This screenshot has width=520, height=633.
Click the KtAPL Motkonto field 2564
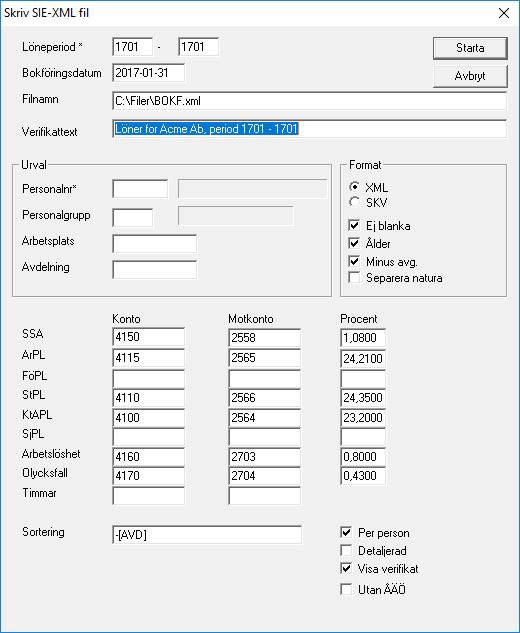coord(264,418)
